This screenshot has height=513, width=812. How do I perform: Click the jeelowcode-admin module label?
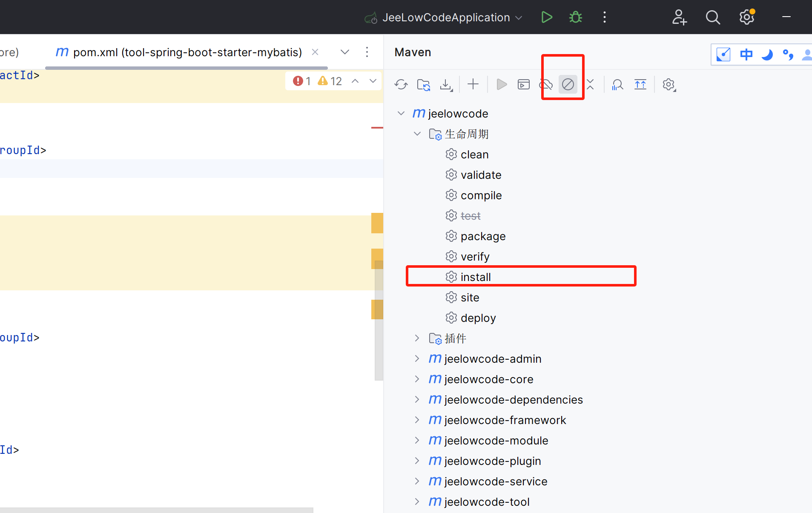click(x=493, y=358)
